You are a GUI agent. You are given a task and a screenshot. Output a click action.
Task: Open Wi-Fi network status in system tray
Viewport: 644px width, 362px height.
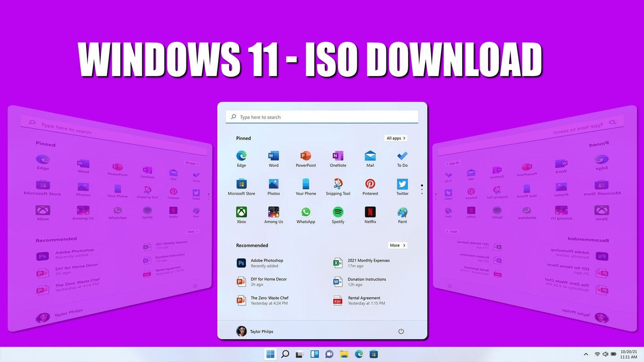tap(597, 354)
